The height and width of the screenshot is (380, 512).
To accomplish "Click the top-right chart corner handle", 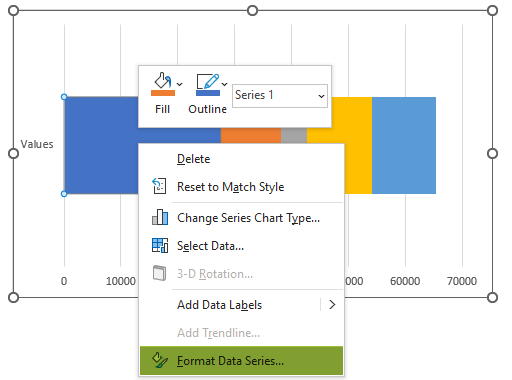I will [492, 10].
